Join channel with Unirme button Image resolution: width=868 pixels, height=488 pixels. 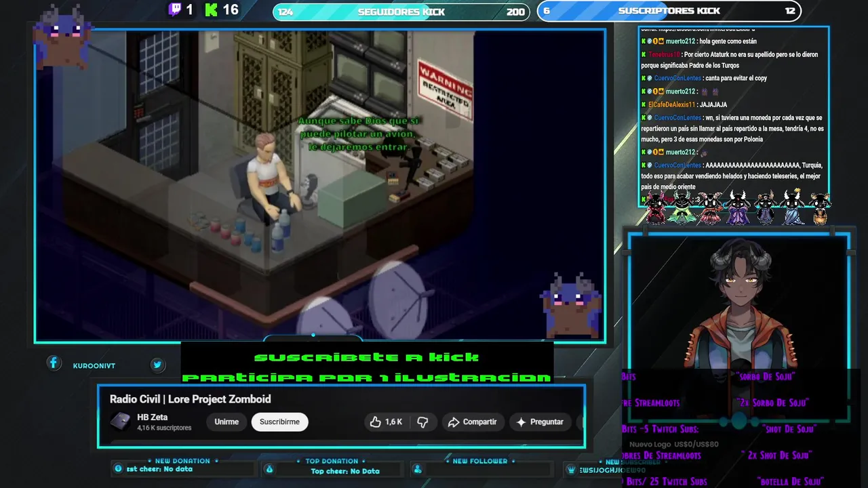226,422
